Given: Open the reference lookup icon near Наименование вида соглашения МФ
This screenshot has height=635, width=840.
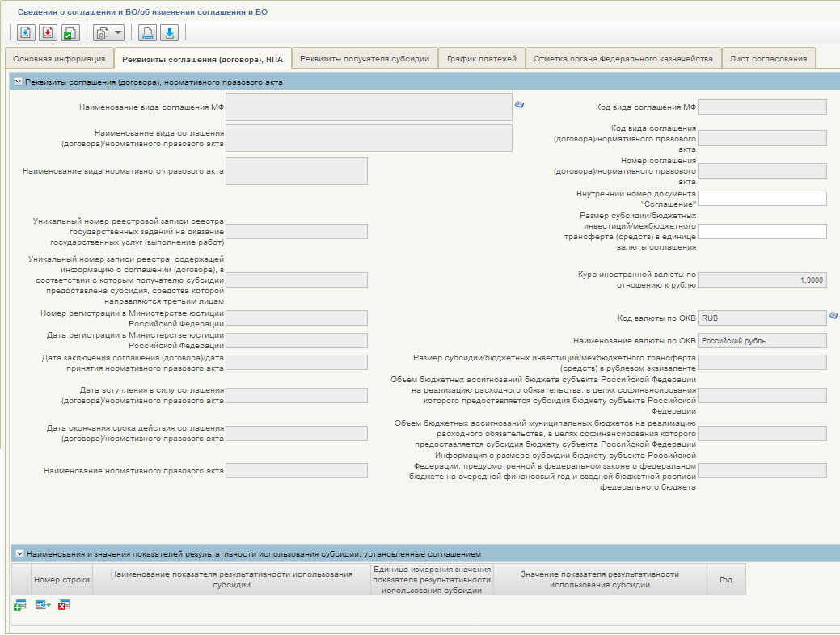Looking at the screenshot, I should [519, 104].
